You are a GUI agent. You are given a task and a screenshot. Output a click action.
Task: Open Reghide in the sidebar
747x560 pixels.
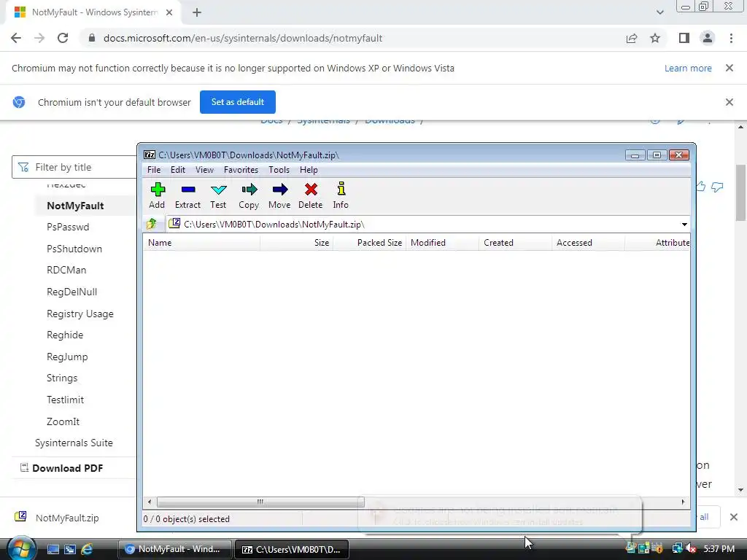point(65,335)
